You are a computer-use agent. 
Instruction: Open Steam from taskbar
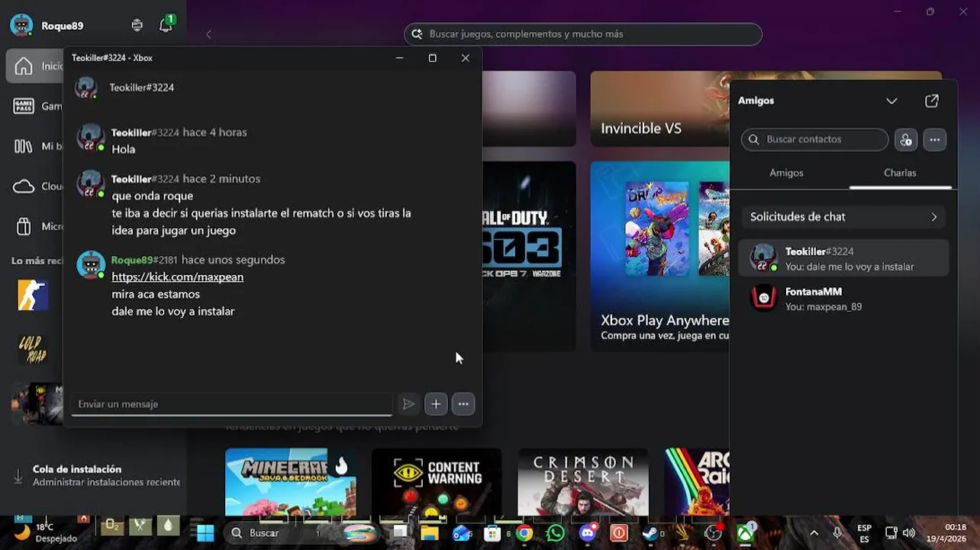[650, 532]
